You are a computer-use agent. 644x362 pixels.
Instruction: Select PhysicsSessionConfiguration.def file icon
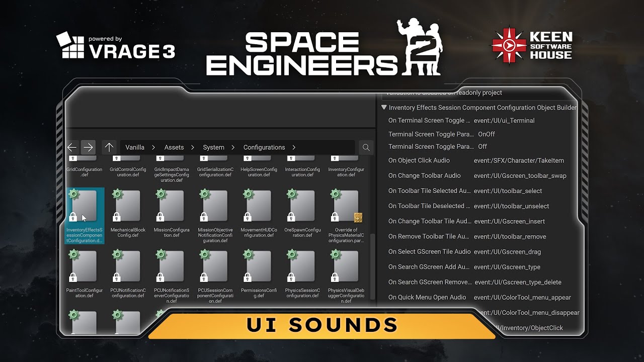pos(301,266)
